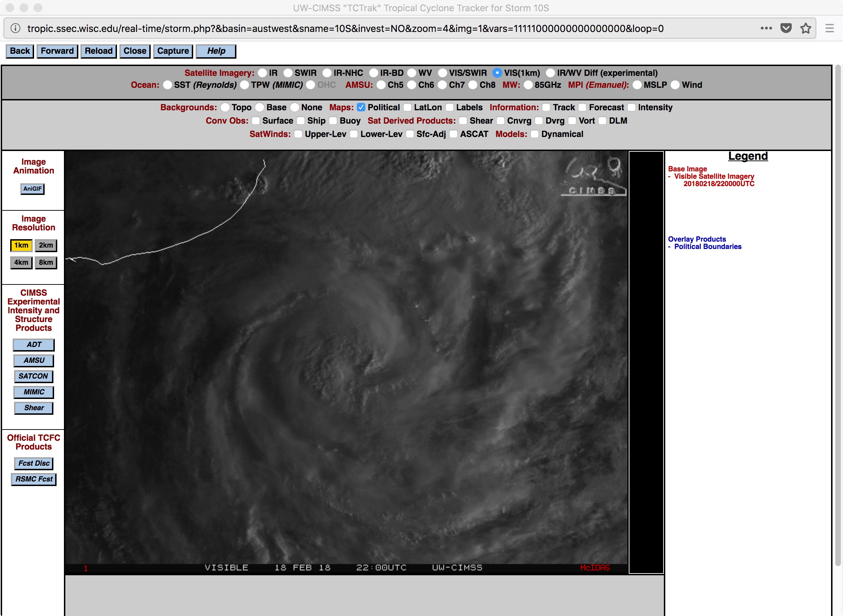The height and width of the screenshot is (616, 843).
Task: Open the RSMC Fcst product
Action: [34, 479]
